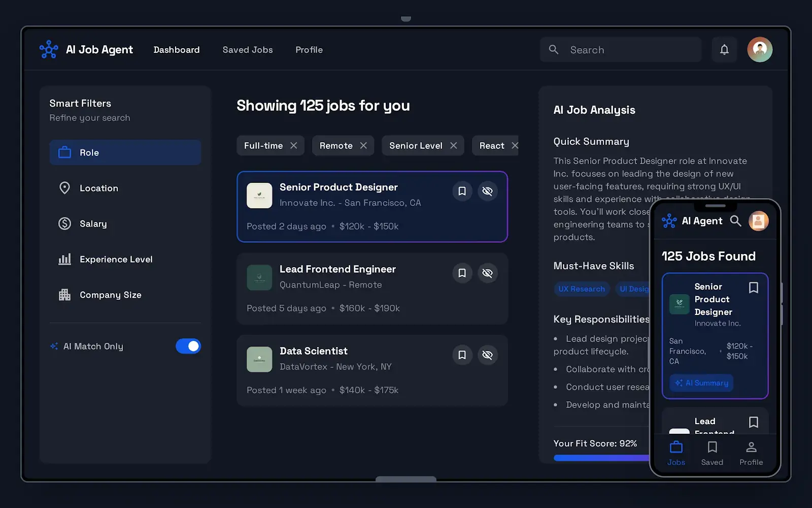The height and width of the screenshot is (508, 812).
Task: Click the AI Job Agent logo icon
Action: pyautogui.click(x=49, y=49)
